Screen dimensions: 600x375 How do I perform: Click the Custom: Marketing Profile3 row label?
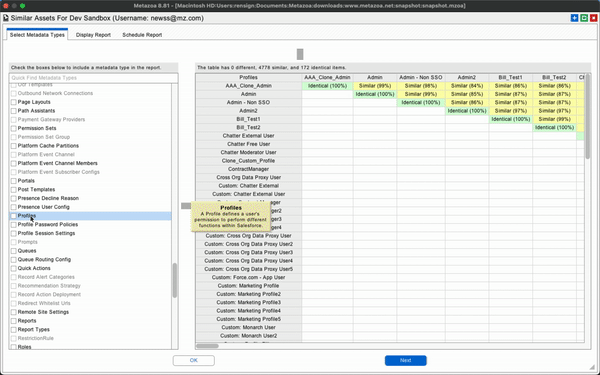click(248, 302)
